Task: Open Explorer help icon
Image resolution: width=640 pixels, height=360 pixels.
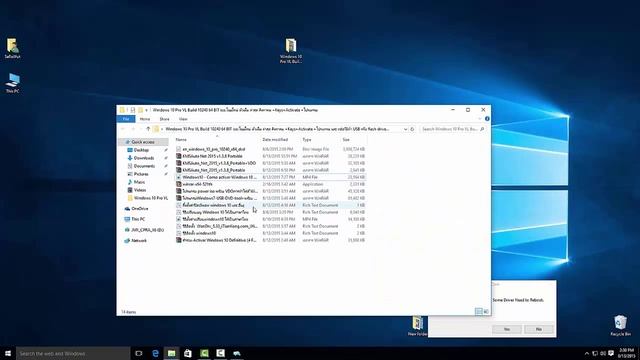Action: coord(487,119)
